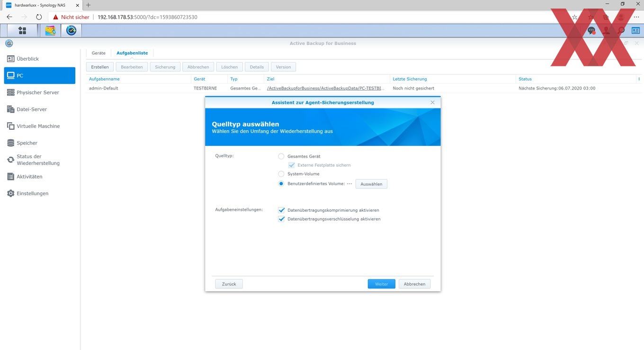Close the Agent-Sicherungserstellung wizard

(x=432, y=102)
